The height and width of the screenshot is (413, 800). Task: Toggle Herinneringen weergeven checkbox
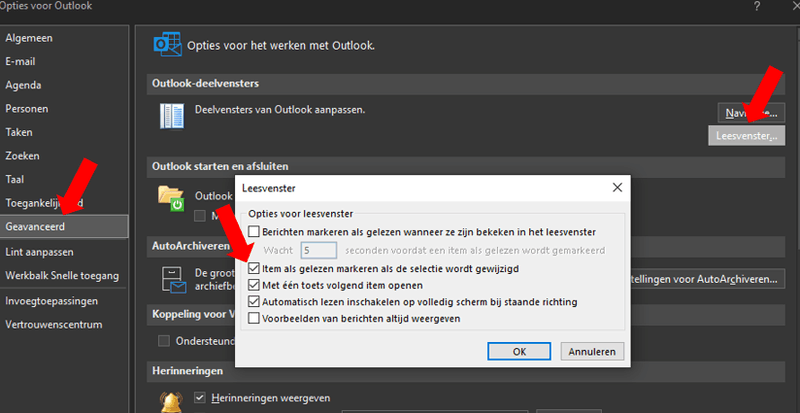(200, 398)
